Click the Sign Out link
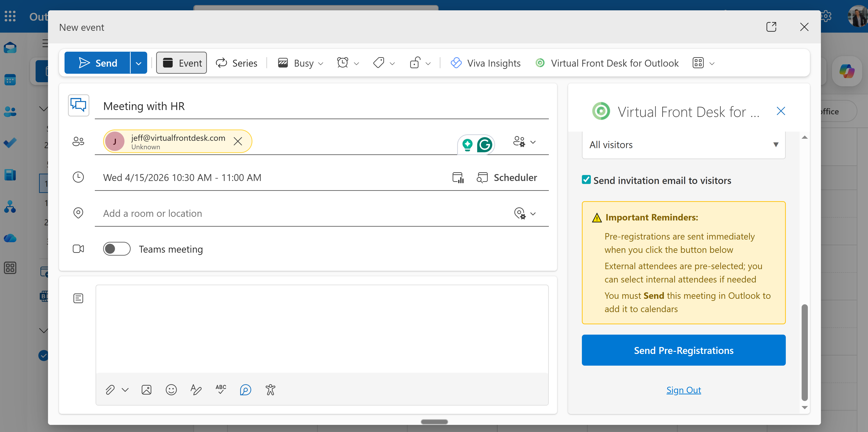868x432 pixels. 683,390
